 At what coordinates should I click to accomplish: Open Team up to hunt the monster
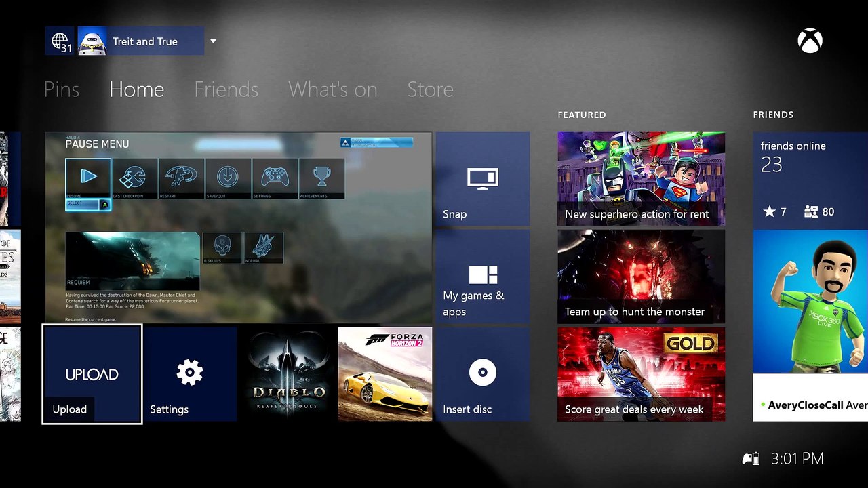pos(642,277)
